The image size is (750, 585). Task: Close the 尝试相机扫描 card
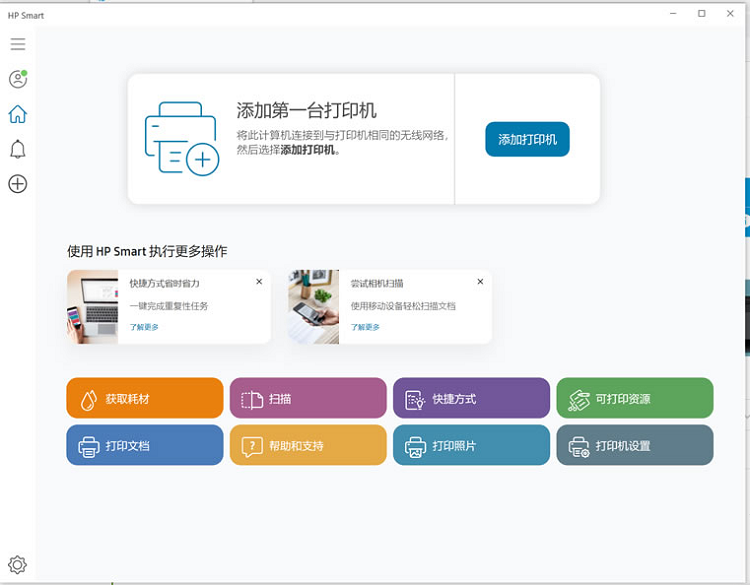pyautogui.click(x=480, y=282)
